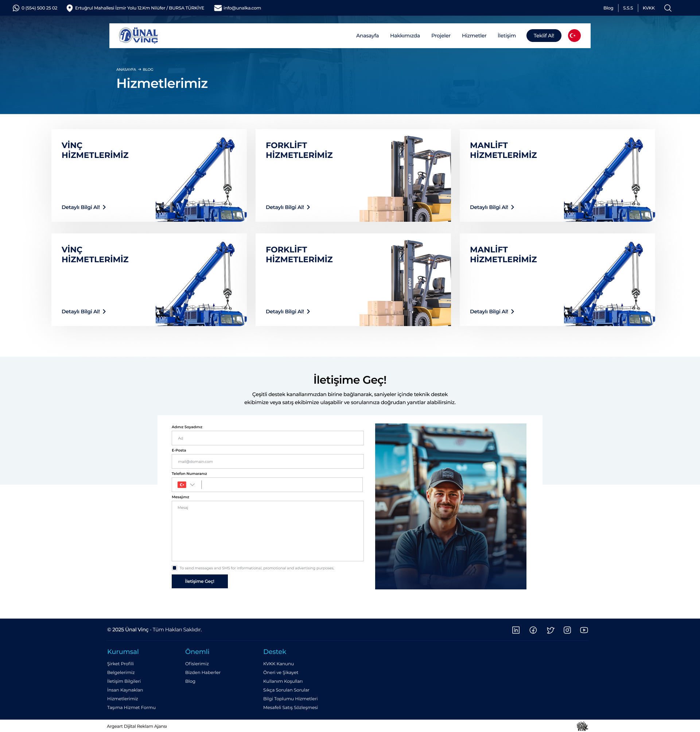Viewport: 700px width, 732px height.
Task: Submit with İletişime Geç! button
Action: (x=200, y=581)
